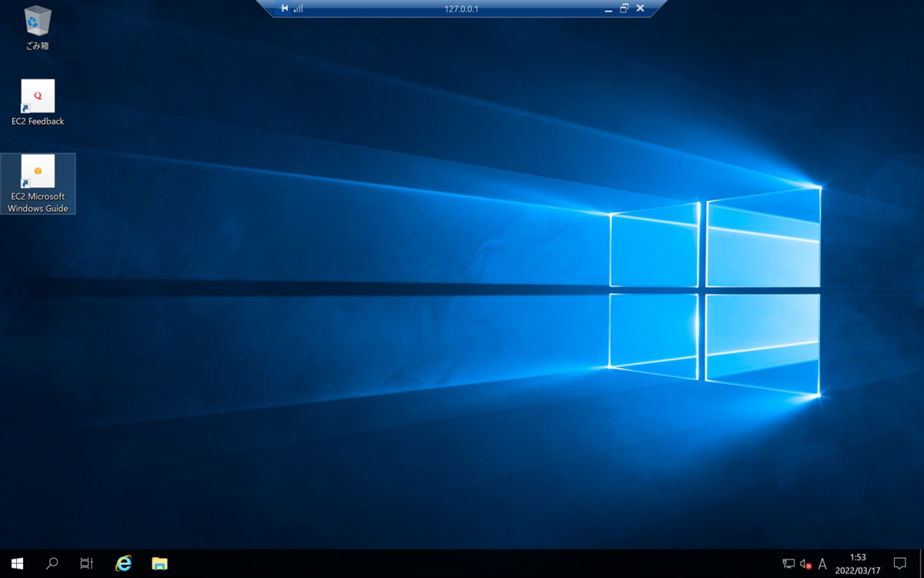Image resolution: width=924 pixels, height=578 pixels.
Task: Toggle pin on remote connection bar
Action: click(x=283, y=8)
